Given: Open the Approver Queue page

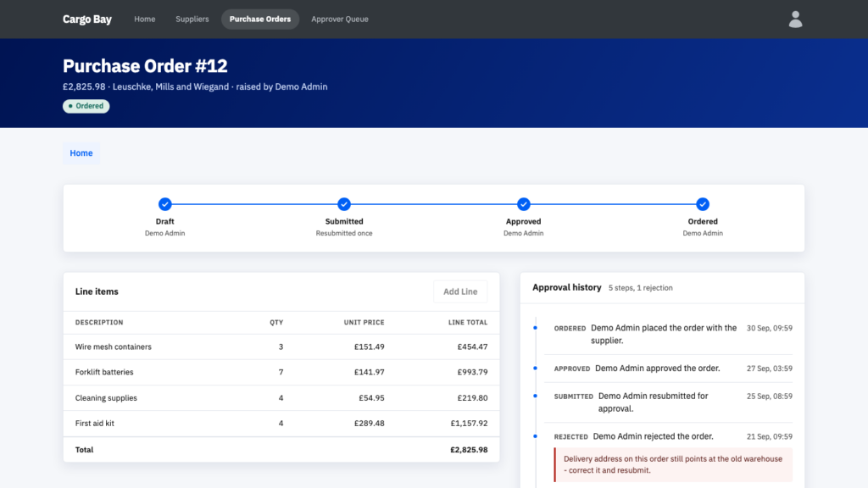Looking at the screenshot, I should (x=339, y=19).
